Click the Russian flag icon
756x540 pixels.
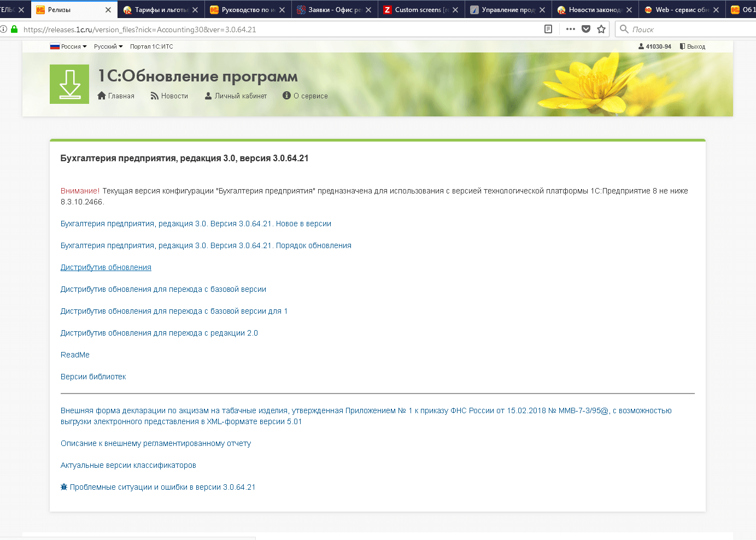pyautogui.click(x=55, y=46)
